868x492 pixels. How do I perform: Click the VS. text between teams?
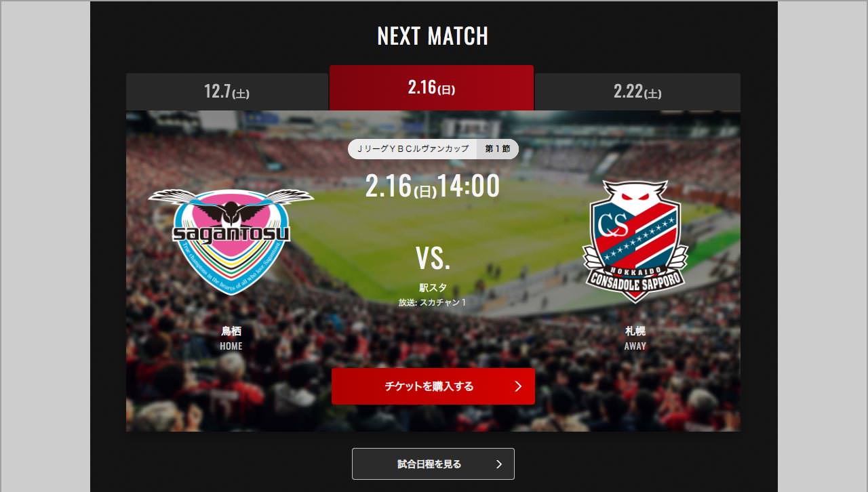(433, 258)
